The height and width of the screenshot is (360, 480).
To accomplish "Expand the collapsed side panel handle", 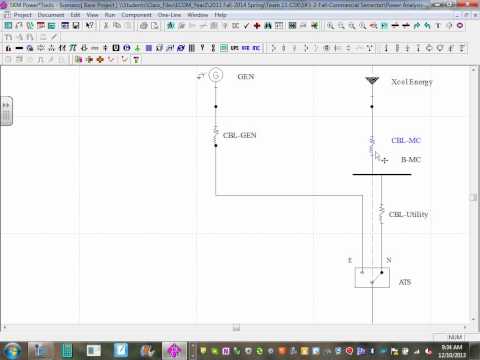I will [x=6, y=111].
